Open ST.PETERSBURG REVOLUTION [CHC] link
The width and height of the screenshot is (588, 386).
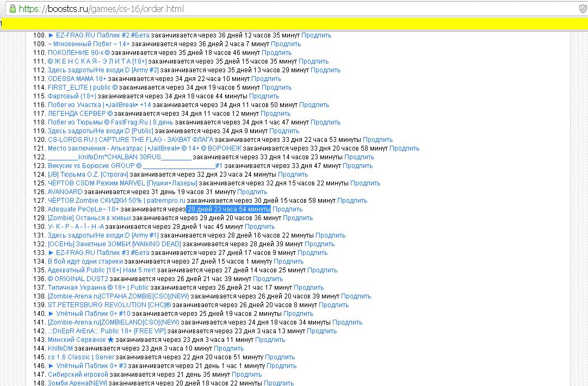[x=109, y=304]
